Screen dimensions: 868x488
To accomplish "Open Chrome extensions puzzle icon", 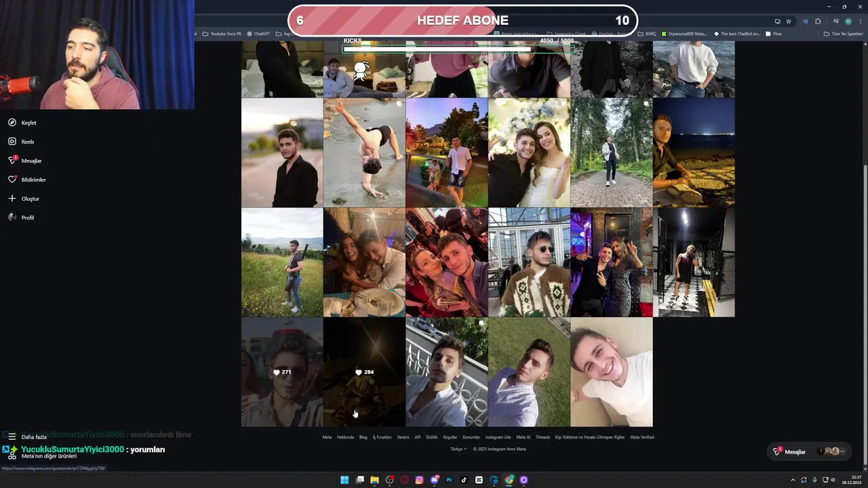I will [x=818, y=22].
